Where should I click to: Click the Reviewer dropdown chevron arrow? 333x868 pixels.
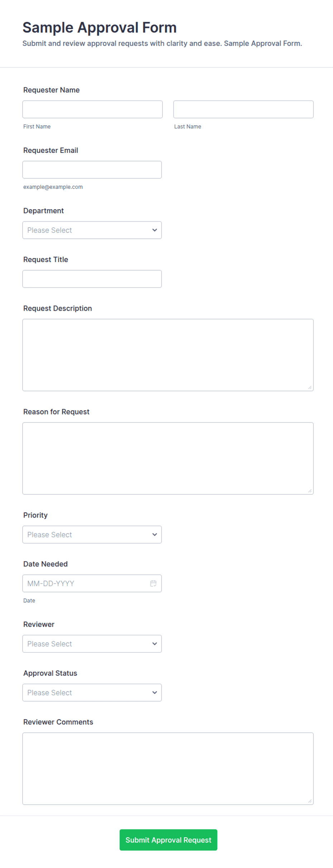pyautogui.click(x=155, y=644)
